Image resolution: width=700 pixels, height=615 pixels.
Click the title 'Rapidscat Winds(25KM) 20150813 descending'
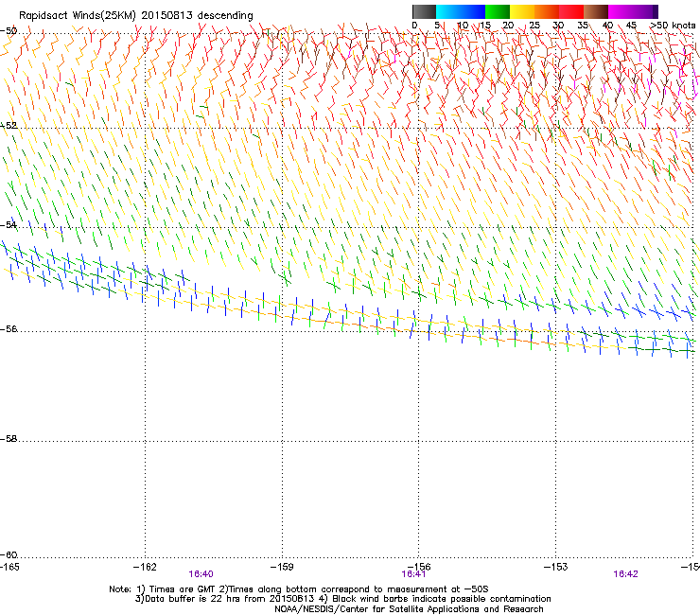coord(135,16)
